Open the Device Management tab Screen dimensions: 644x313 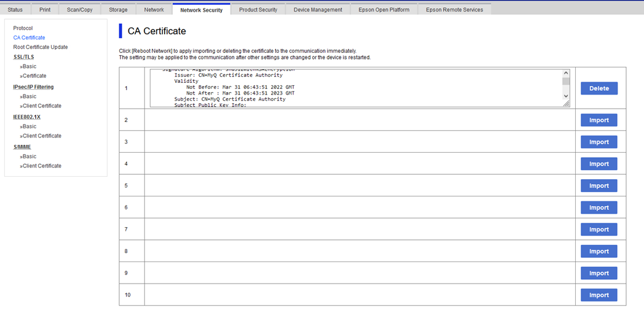click(x=318, y=10)
